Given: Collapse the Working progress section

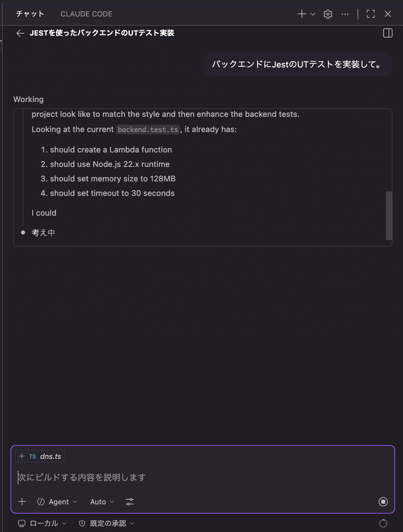Looking at the screenshot, I should point(28,99).
